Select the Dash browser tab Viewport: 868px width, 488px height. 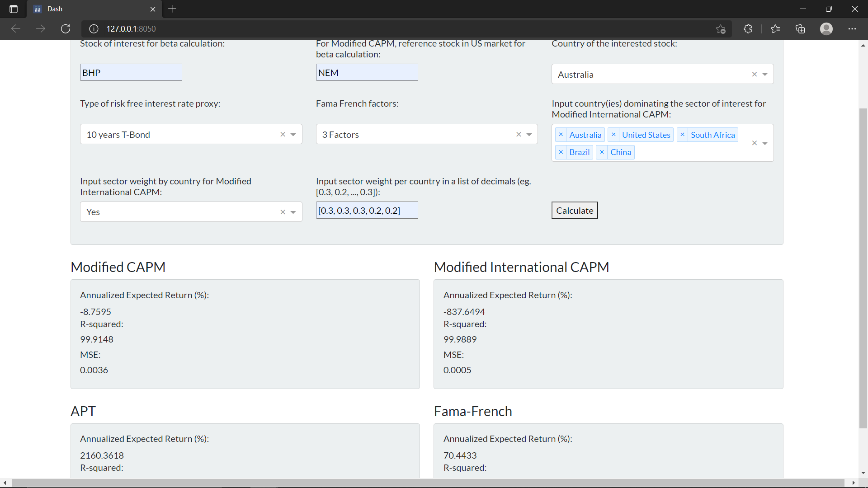coord(95,9)
